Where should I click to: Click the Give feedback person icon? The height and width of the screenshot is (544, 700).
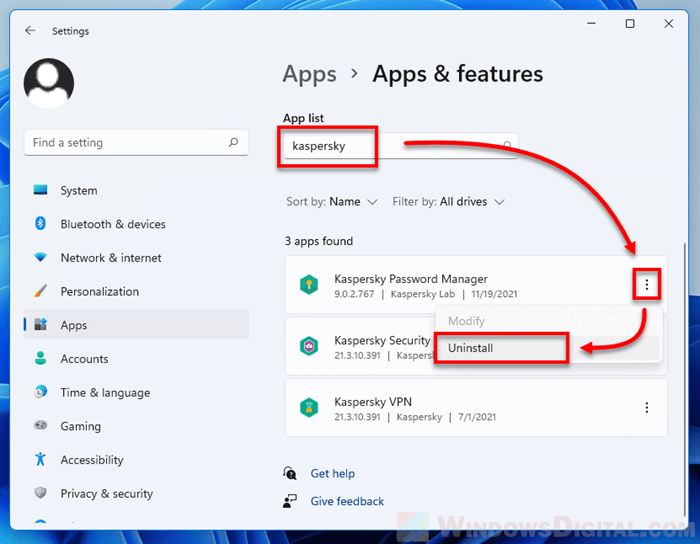coord(290,501)
